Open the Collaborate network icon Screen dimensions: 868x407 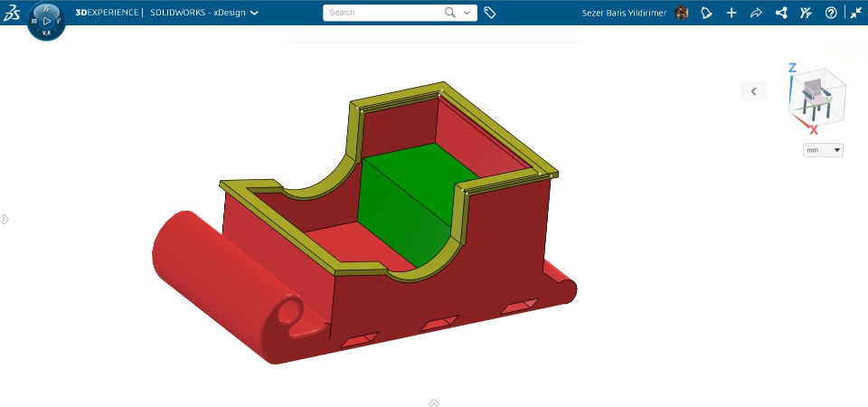[781, 13]
